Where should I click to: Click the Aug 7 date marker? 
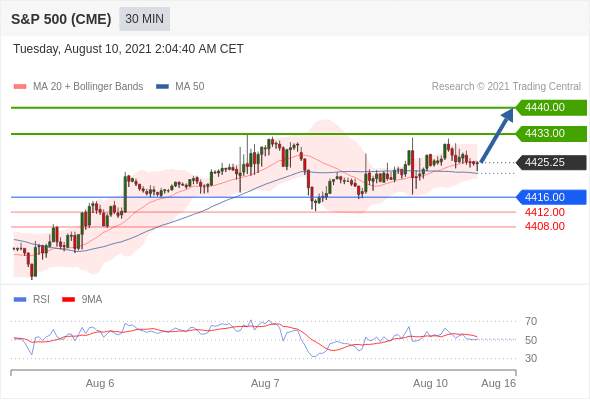click(x=265, y=383)
